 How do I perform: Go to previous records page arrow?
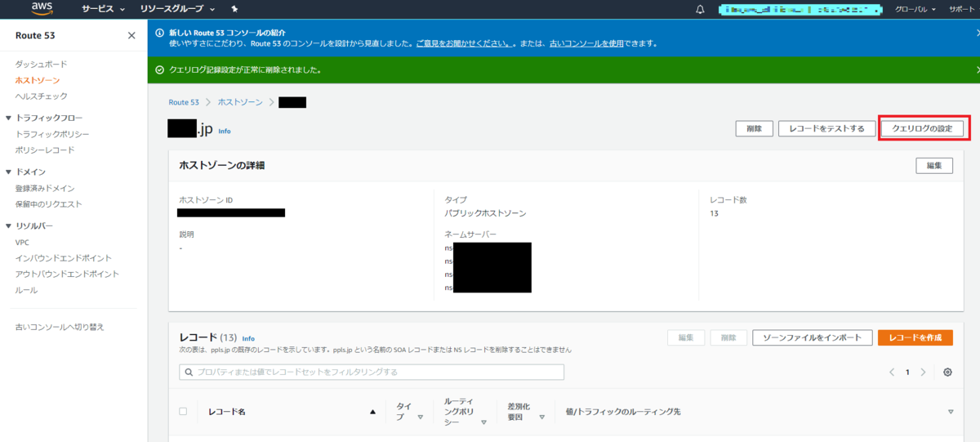892,372
